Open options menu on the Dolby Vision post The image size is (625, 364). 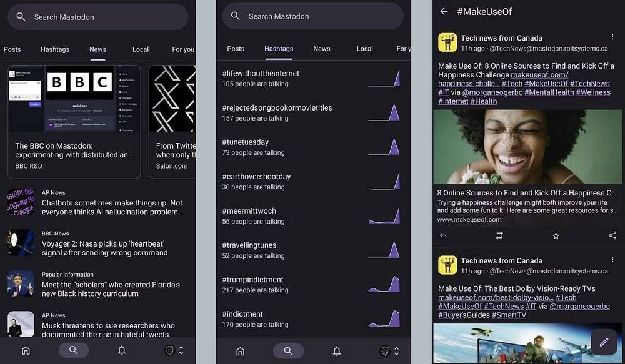[612, 260]
